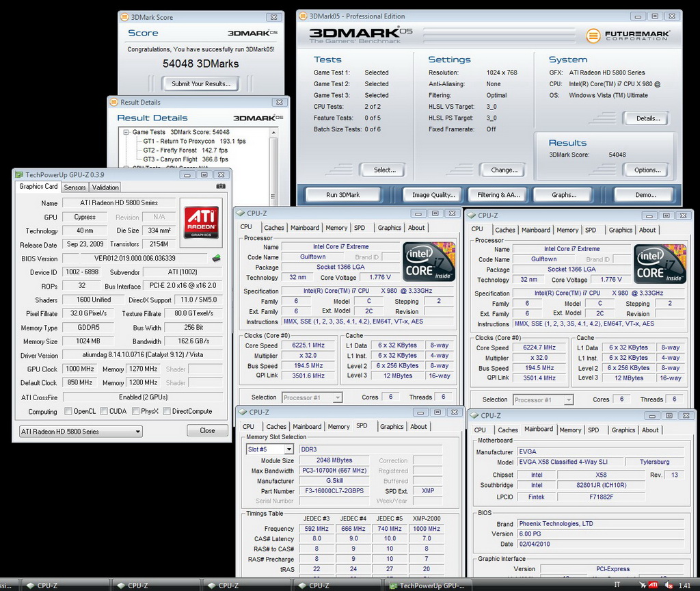Click Close button in GPU-Z
This screenshot has height=591, width=700.
coord(207,430)
